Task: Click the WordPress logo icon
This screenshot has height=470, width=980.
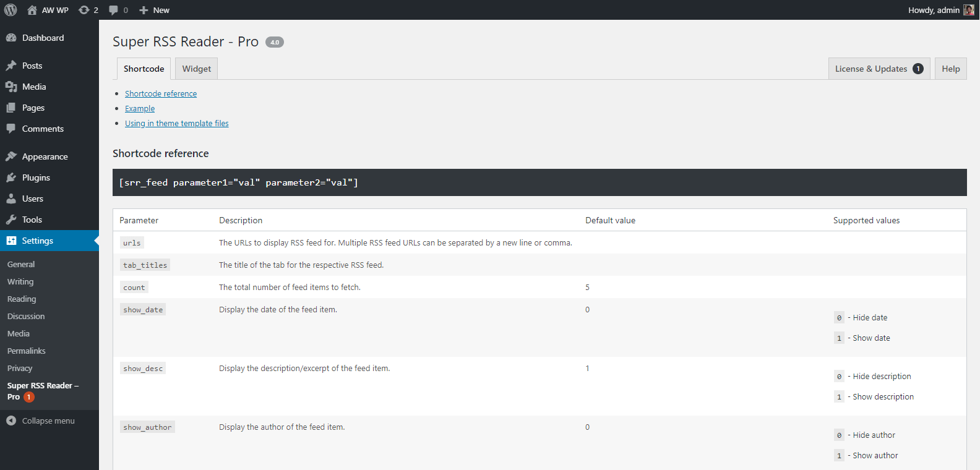Action: [x=11, y=10]
